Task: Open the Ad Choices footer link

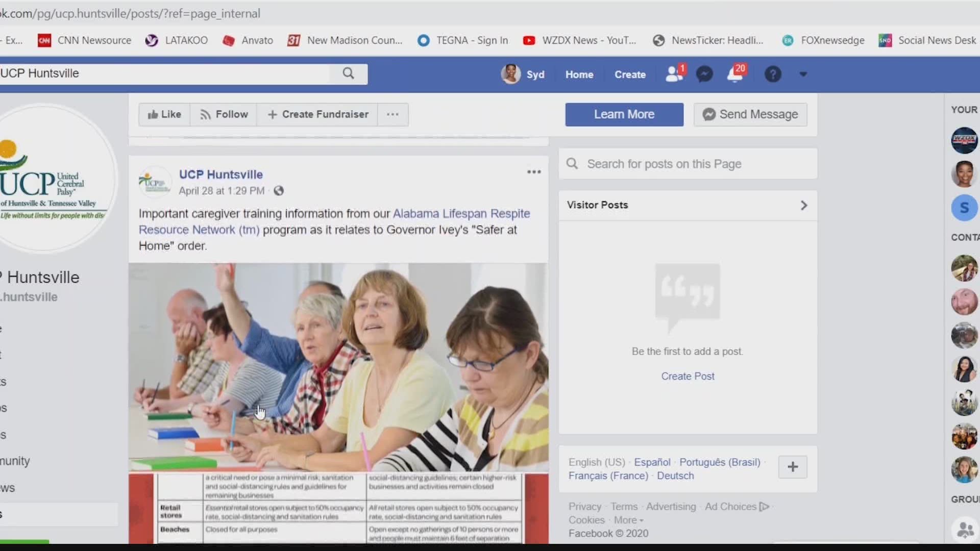Action: tap(730, 507)
